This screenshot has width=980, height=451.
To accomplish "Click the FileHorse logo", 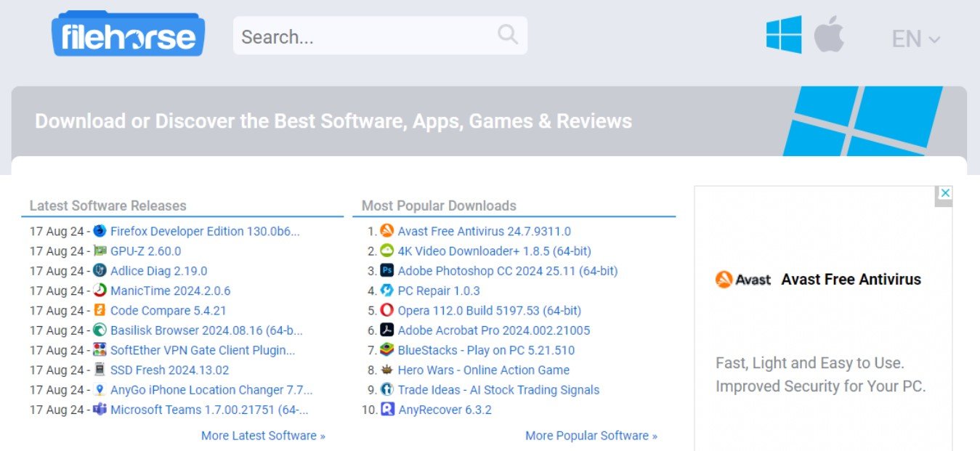I will [128, 34].
